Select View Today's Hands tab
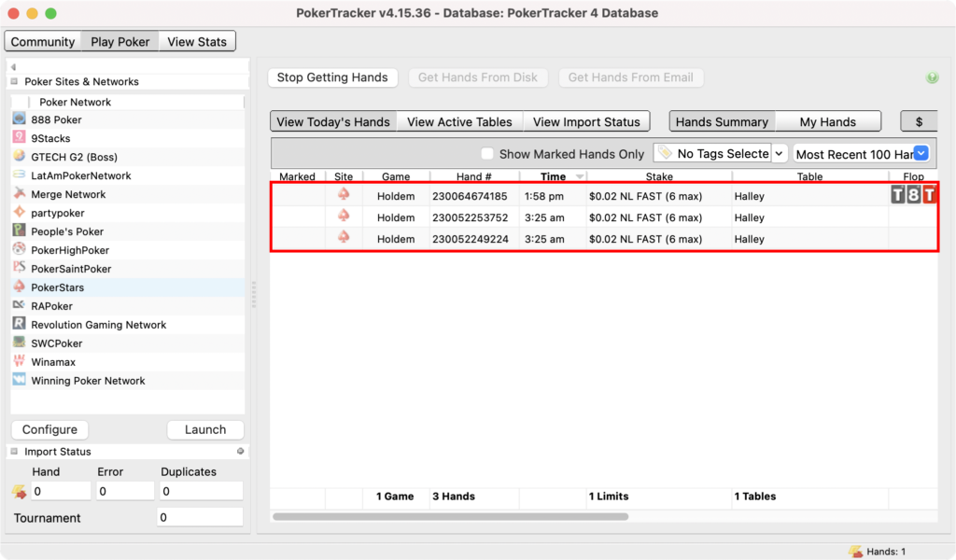This screenshot has width=956, height=560. [x=333, y=122]
